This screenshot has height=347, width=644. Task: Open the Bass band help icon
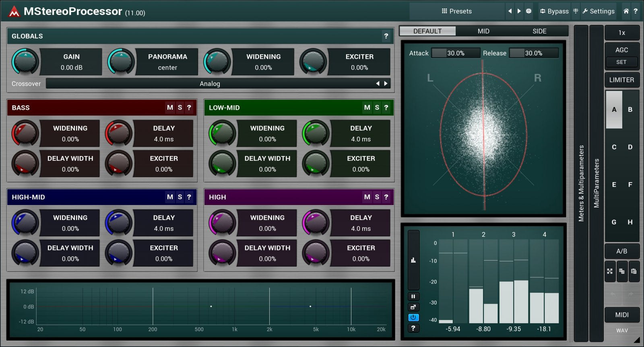pyautogui.click(x=189, y=108)
